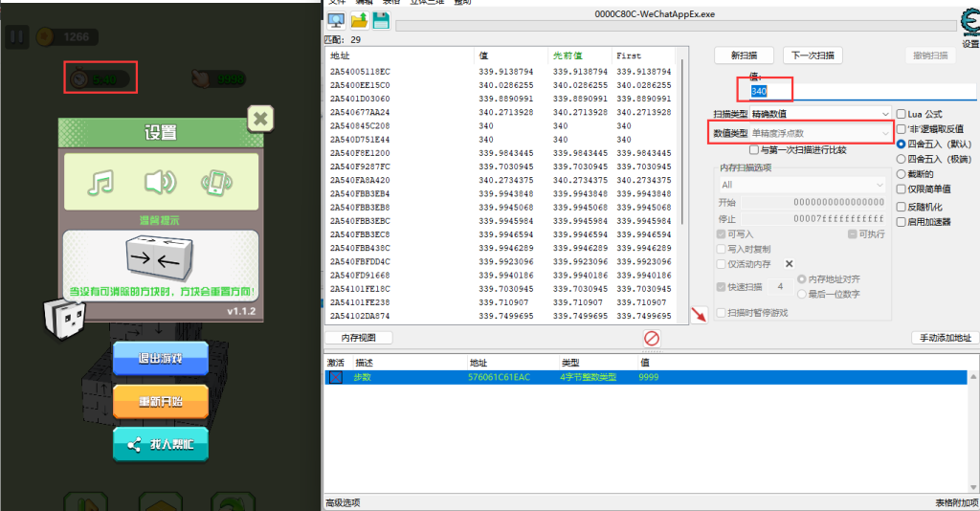Click the X beside 仅活动内存
Viewport: 980px width, 511px height.
[x=790, y=263]
